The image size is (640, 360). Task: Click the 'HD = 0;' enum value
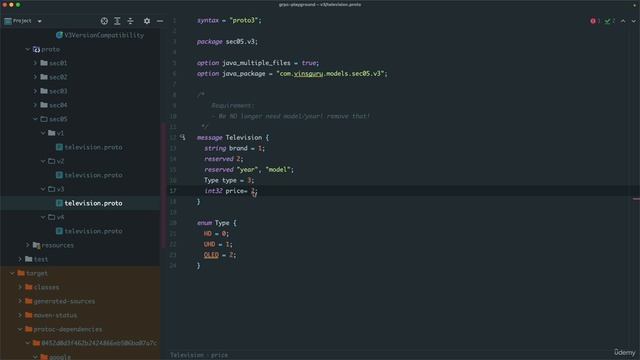coord(216,233)
